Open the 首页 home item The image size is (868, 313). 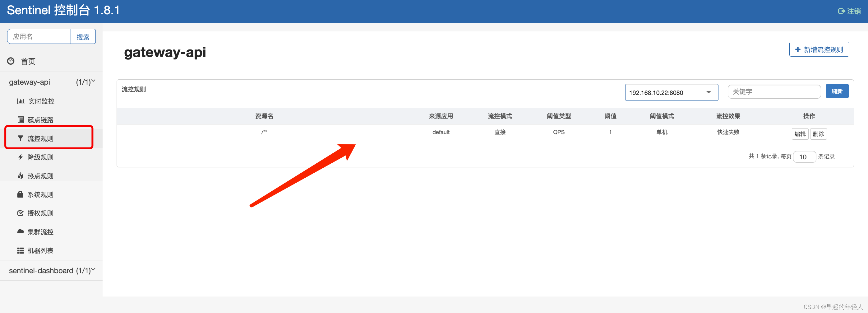[x=28, y=61]
